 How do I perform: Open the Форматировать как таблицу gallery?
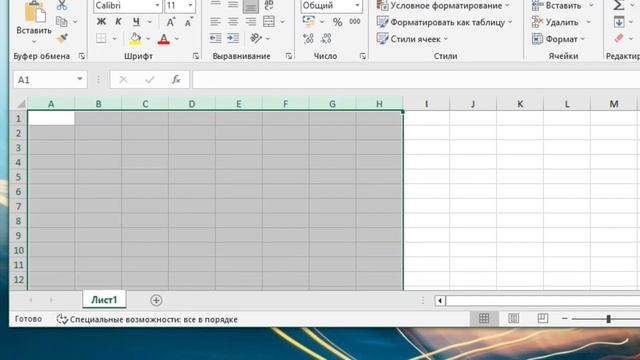(444, 22)
